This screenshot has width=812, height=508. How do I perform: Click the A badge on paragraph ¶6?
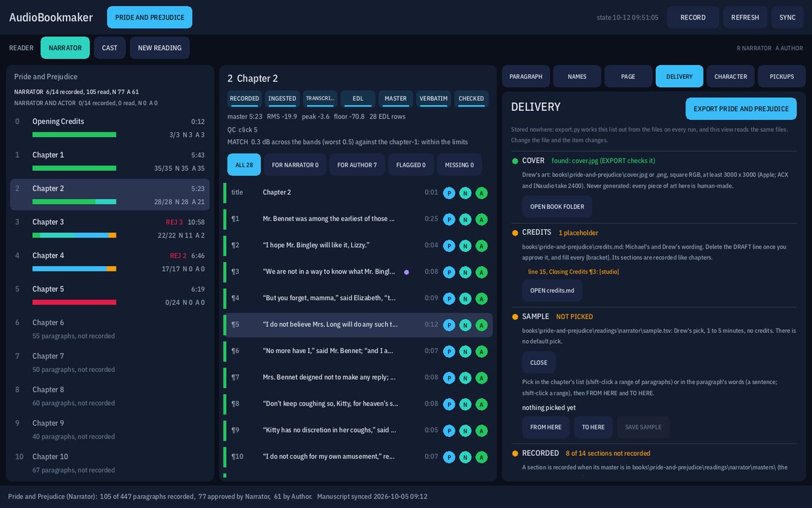click(x=481, y=352)
